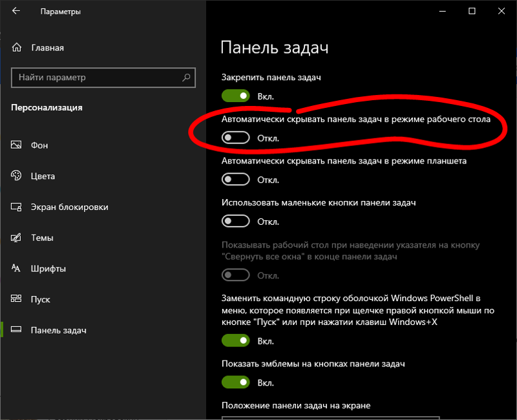Turn off Windows PowerShell replacement toggle
Viewport: 517px width, 420px height.
[235, 341]
